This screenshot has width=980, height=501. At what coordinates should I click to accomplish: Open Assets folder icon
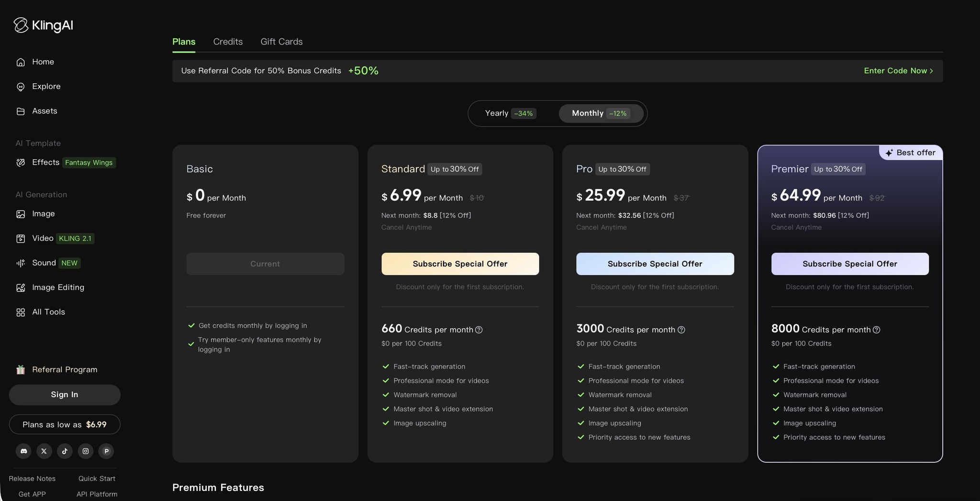[x=21, y=111]
